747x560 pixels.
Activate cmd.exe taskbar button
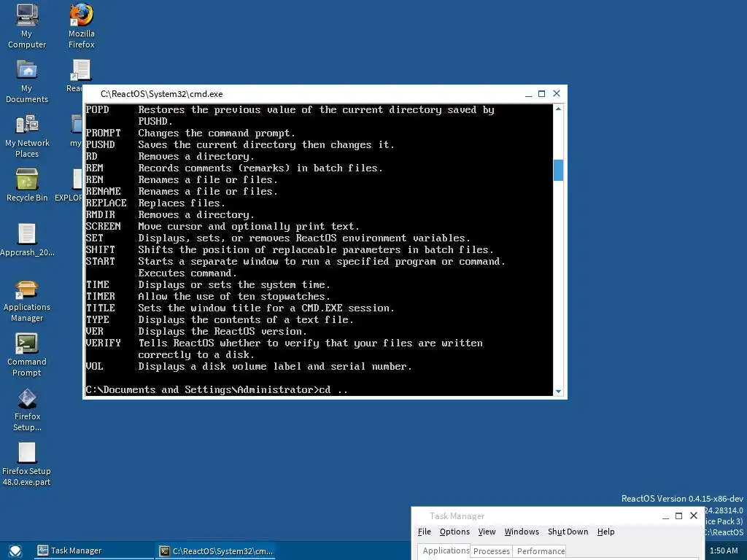click(x=216, y=551)
